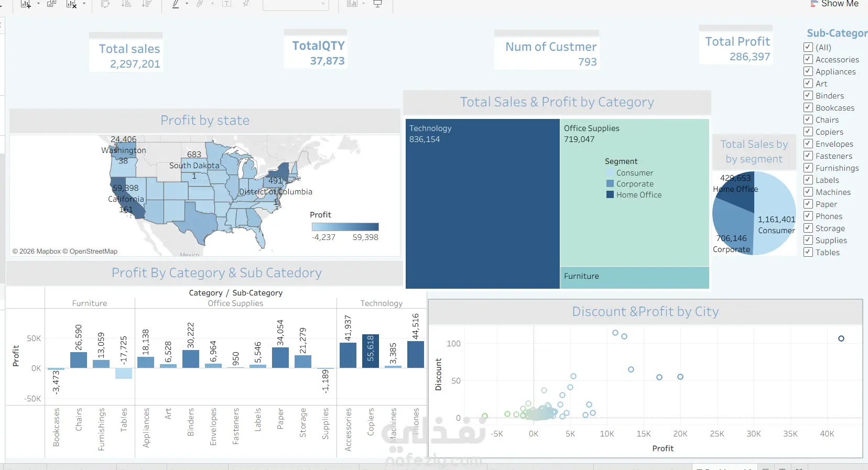Disable the Tables sub-category checkbox
The width and height of the screenshot is (868, 470).
pyautogui.click(x=808, y=252)
